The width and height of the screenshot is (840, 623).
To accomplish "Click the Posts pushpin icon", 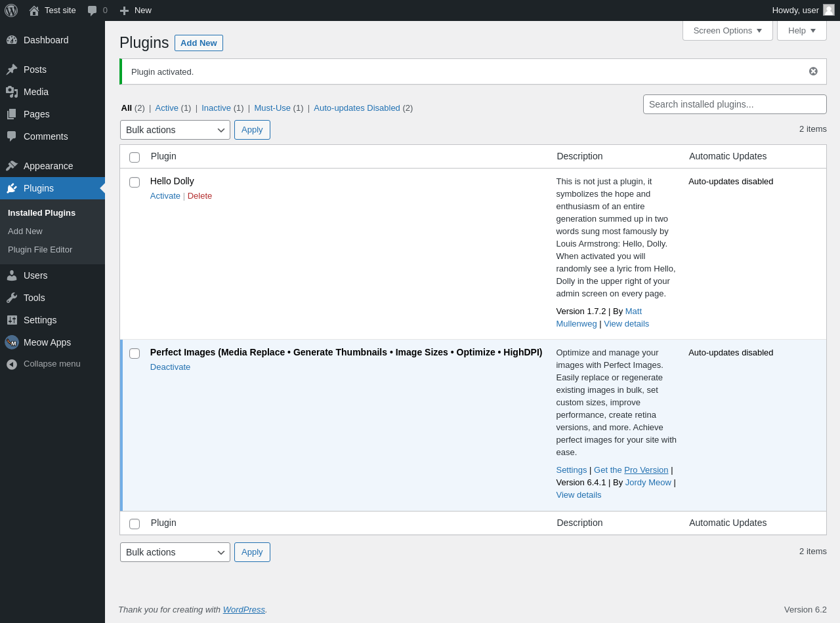I will (x=12, y=70).
